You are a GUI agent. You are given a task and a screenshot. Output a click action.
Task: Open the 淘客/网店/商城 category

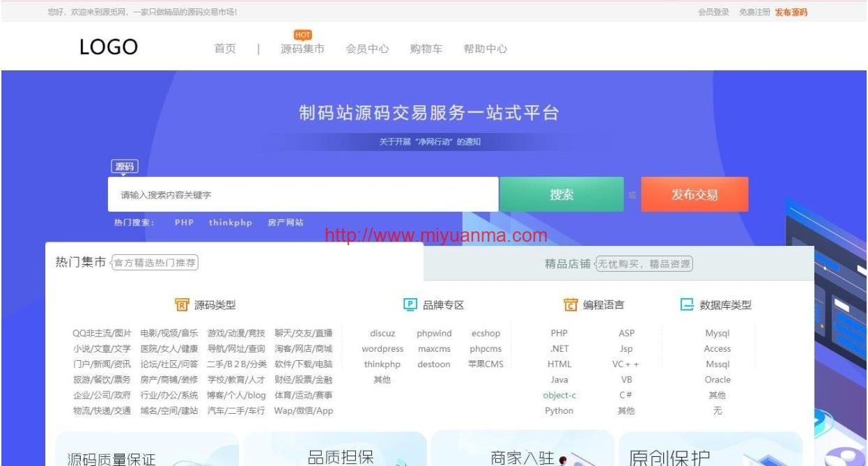303,348
